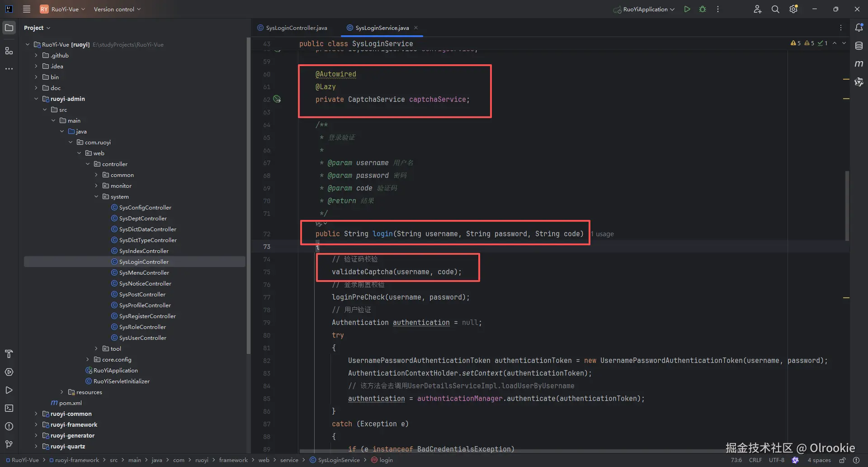This screenshot has width=868, height=467.
Task: Select the SysLoginService.java editor tab
Action: (x=382, y=28)
